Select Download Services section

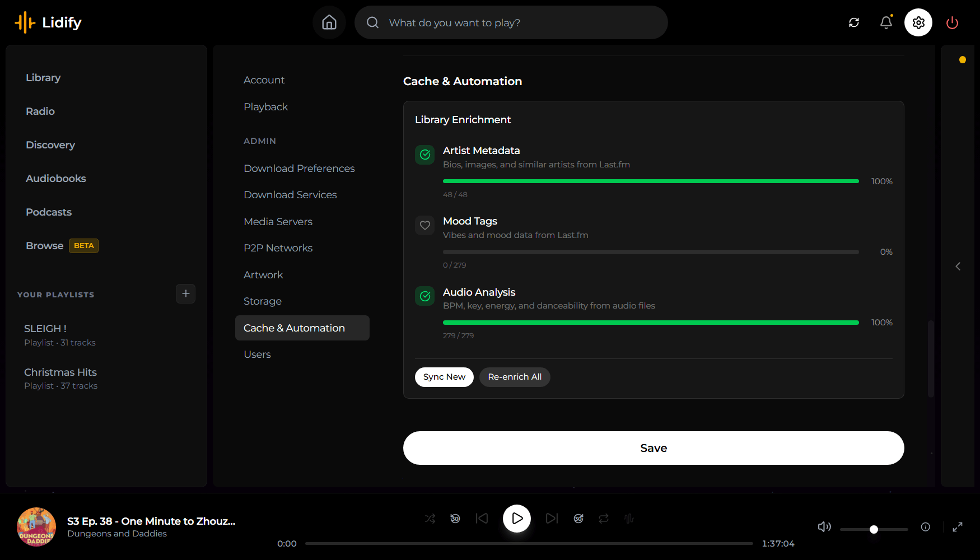[290, 195]
